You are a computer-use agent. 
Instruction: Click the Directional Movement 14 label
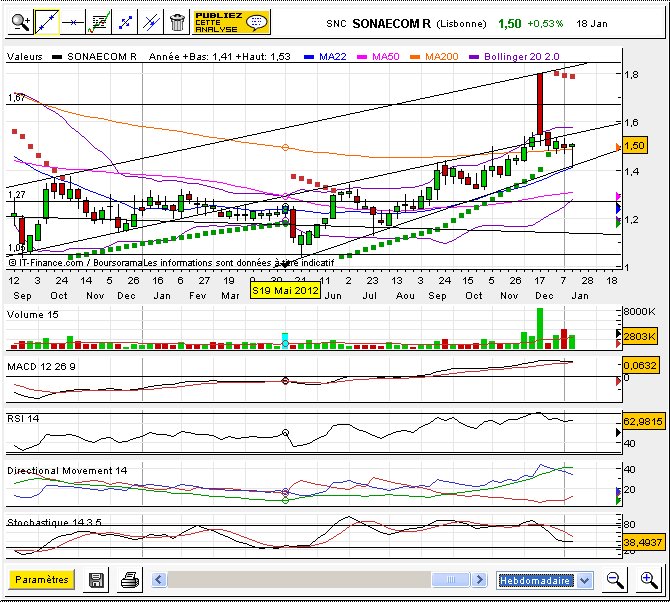tap(67, 470)
